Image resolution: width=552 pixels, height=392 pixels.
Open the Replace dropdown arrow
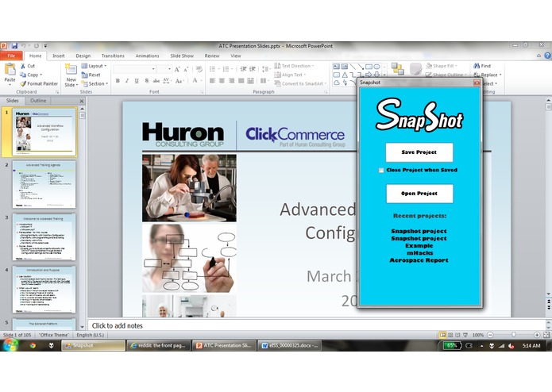tap(500, 75)
